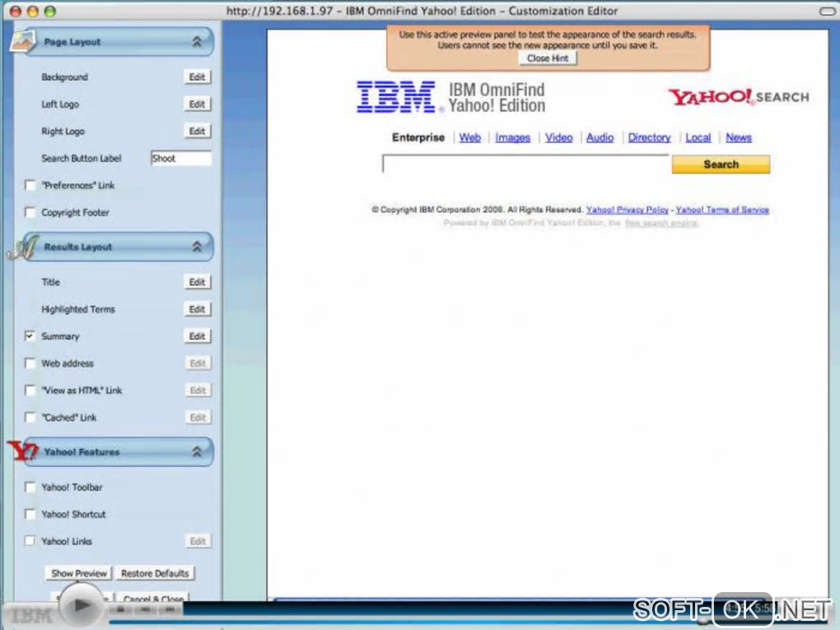Viewport: 840px width, 630px height.
Task: Click the Cancel & Close button
Action: (153, 598)
